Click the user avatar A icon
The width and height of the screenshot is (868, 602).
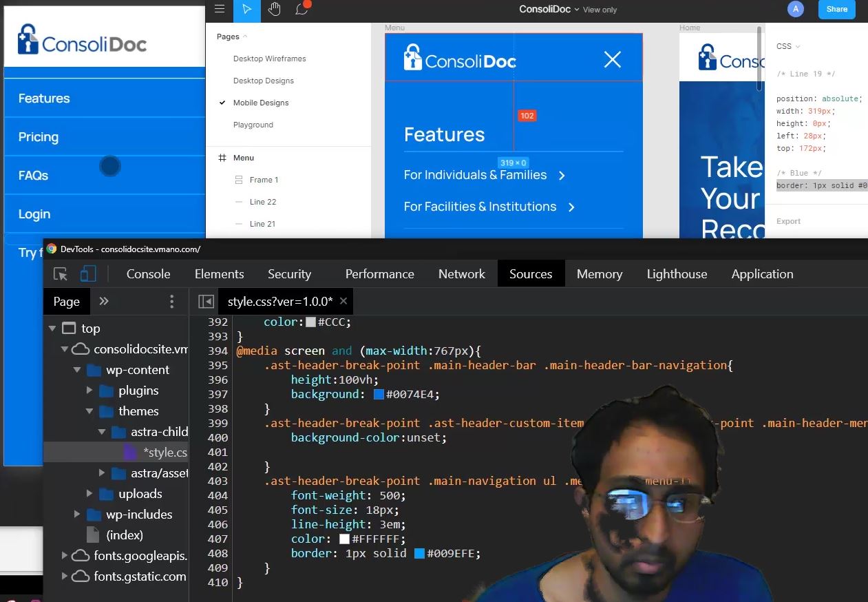tap(796, 9)
